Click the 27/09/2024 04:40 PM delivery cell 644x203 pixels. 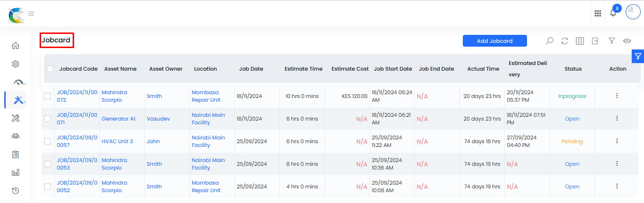point(522,141)
